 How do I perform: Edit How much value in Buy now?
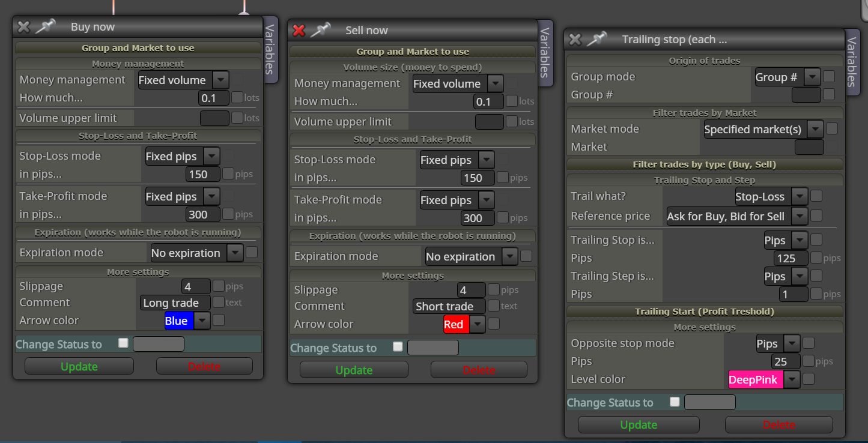(x=214, y=98)
